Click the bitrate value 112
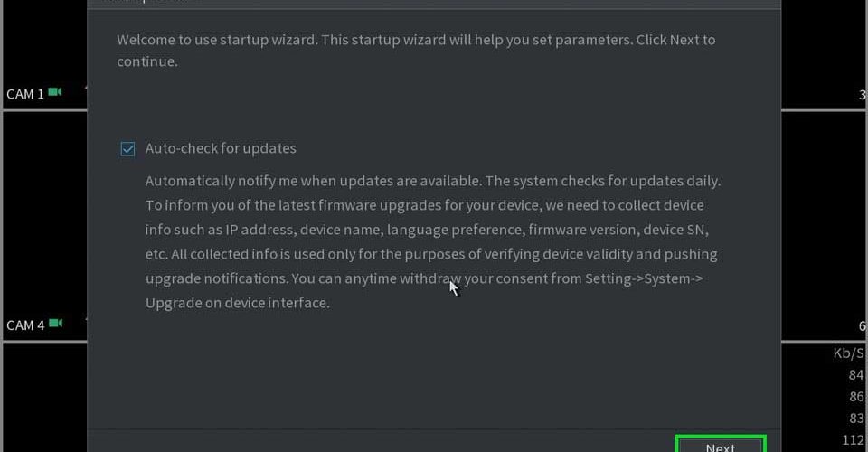868x452 pixels. [x=852, y=439]
